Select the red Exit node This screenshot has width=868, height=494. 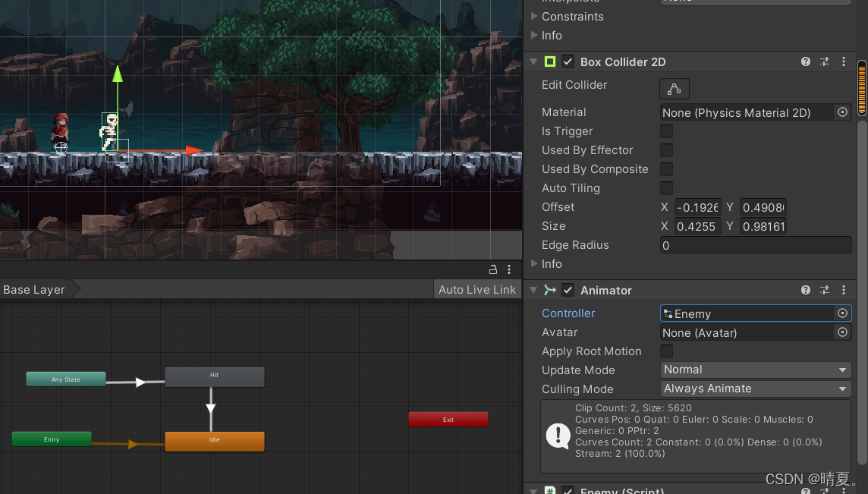tap(448, 419)
